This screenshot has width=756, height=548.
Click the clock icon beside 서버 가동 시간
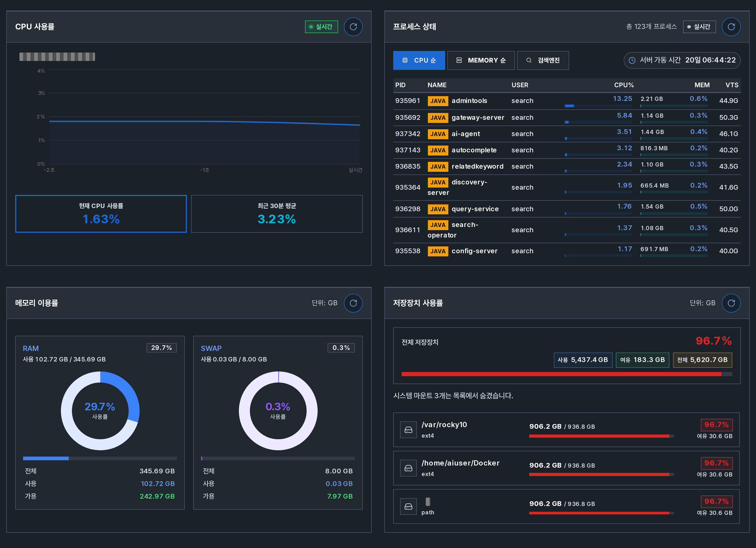coord(632,60)
